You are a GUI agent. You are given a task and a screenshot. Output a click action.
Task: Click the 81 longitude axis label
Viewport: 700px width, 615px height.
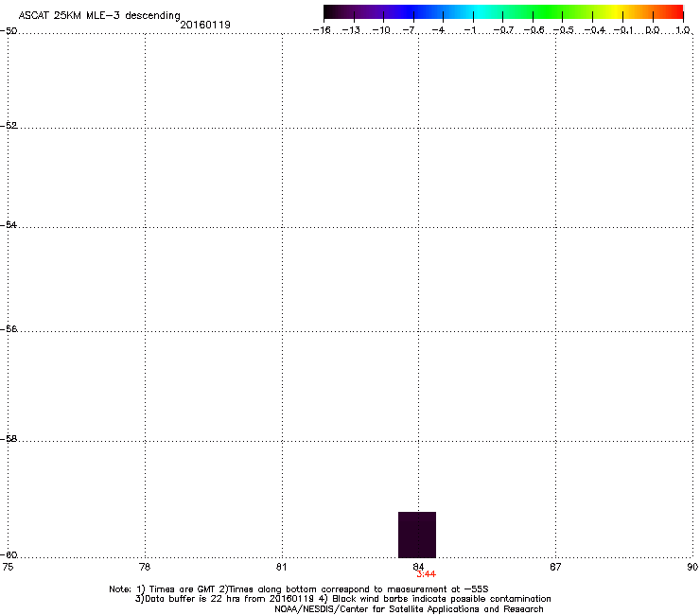point(281,567)
